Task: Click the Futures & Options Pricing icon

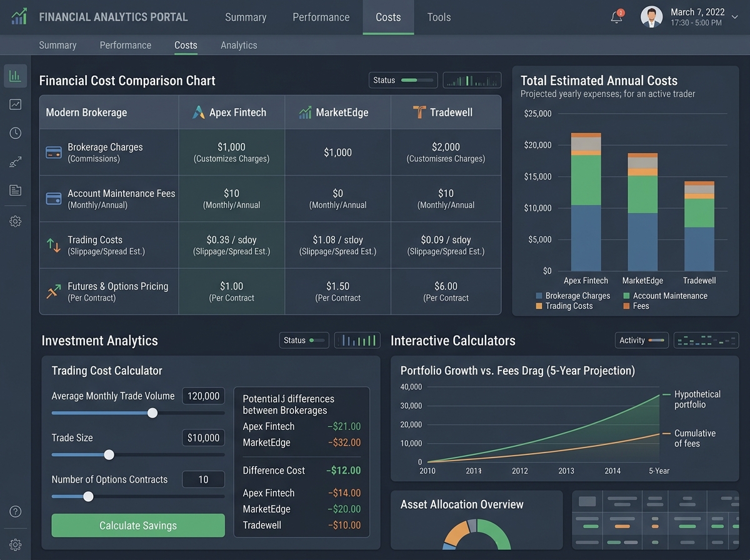Action: (x=54, y=291)
